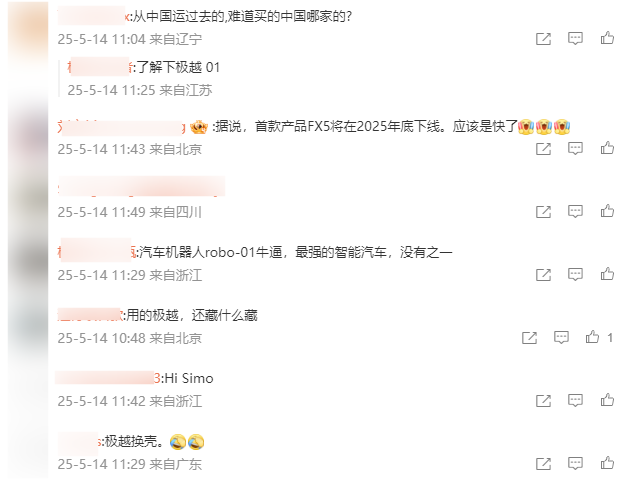Repost the 极越换壳 comment
The image size is (625, 485).
tap(543, 463)
